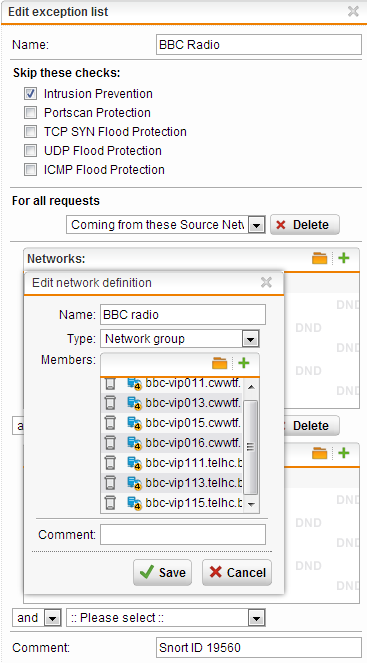Click members list scroll down arrow
This screenshot has height=663, width=367.
[x=251, y=504]
